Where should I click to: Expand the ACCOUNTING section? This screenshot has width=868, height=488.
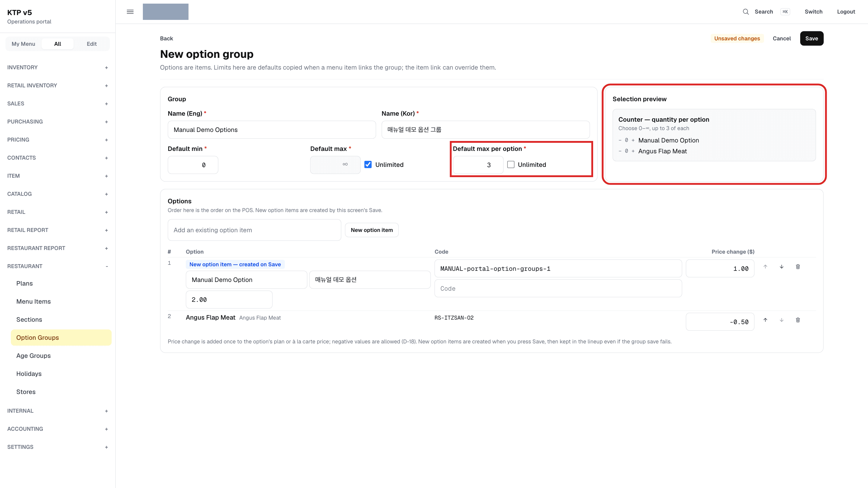click(x=57, y=429)
